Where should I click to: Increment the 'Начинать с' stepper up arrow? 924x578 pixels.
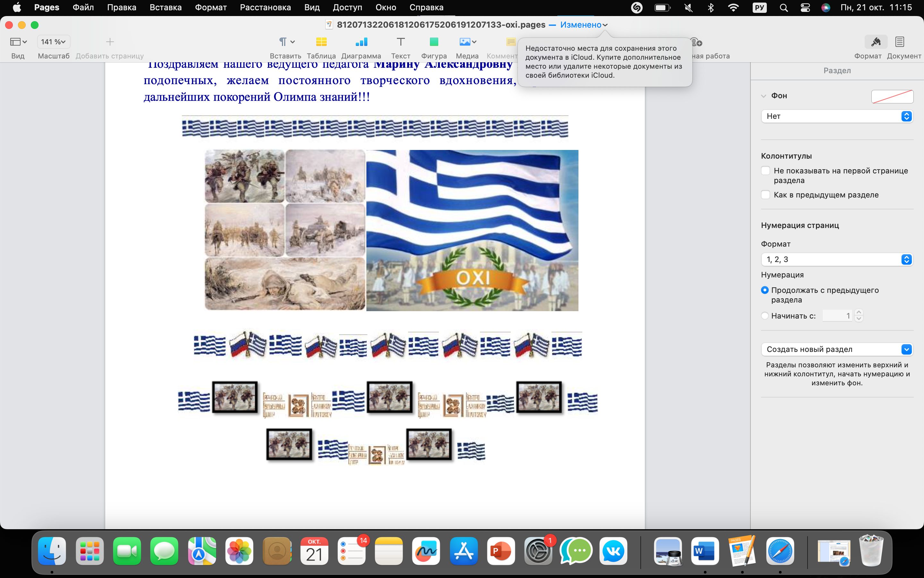tap(859, 312)
